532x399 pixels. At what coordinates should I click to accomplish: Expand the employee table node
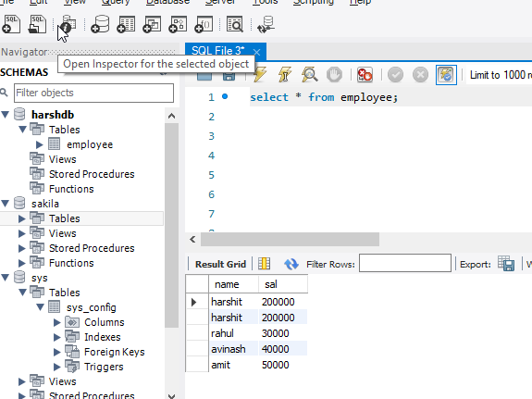[40, 144]
